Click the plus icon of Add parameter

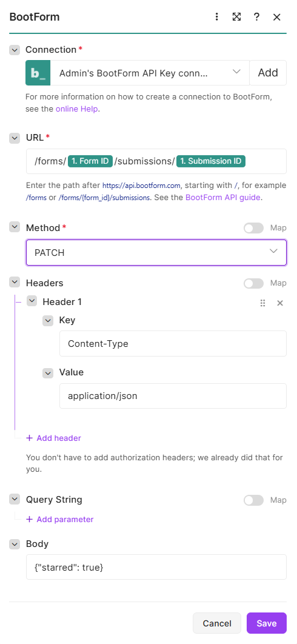29,520
